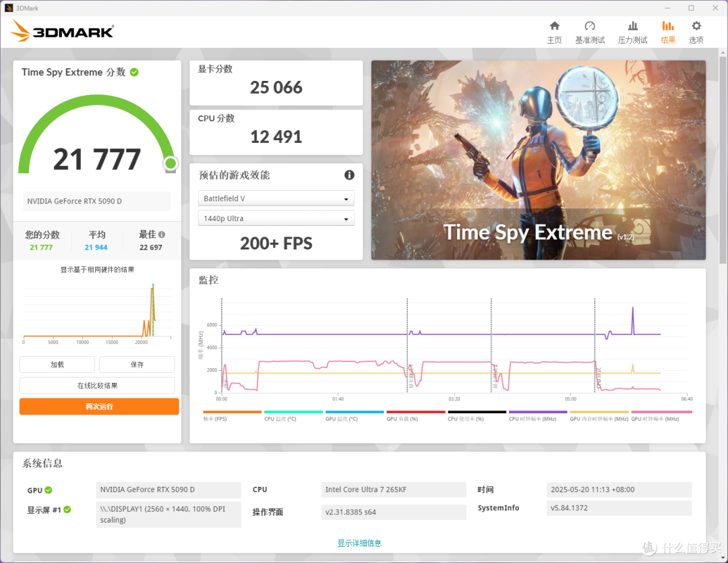Toggle the purple CPU clock frequency legend swatch
This screenshot has width=728, height=563.
point(538,412)
